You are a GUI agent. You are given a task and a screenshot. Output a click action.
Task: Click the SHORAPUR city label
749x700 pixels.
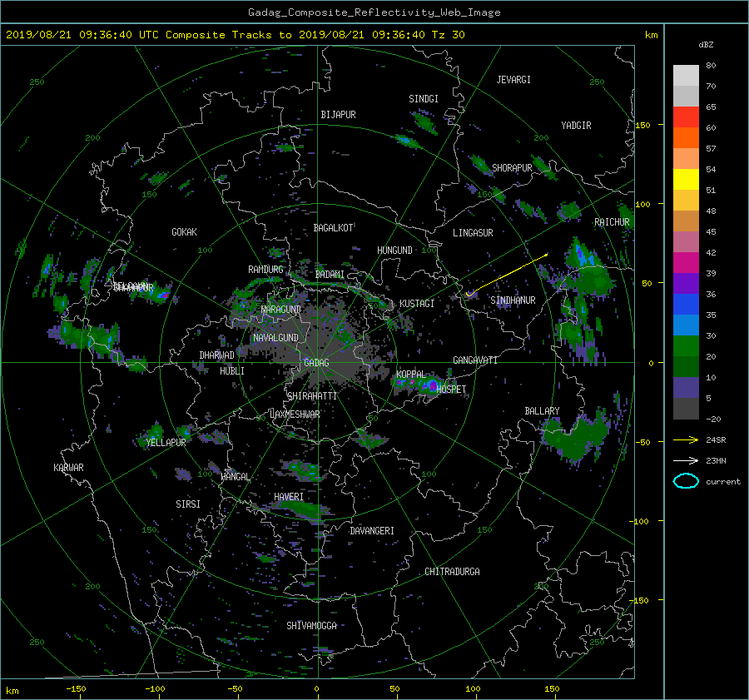[512, 168]
